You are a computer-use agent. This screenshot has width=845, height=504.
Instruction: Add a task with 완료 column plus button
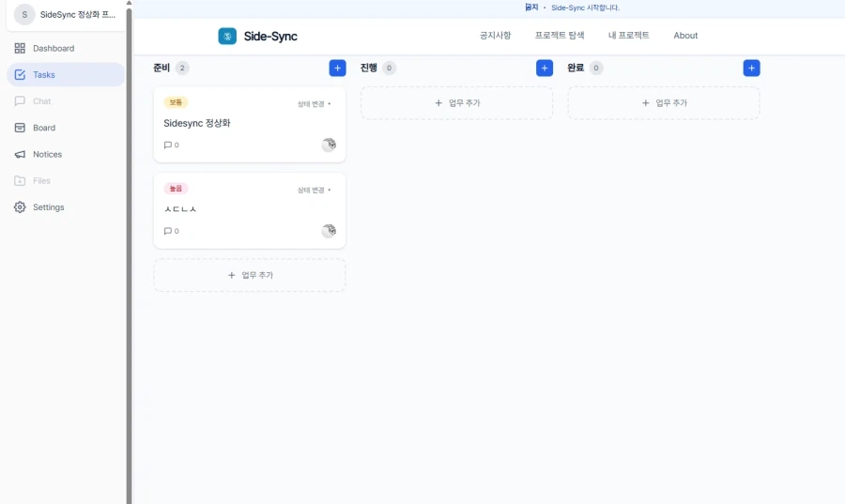tap(751, 68)
